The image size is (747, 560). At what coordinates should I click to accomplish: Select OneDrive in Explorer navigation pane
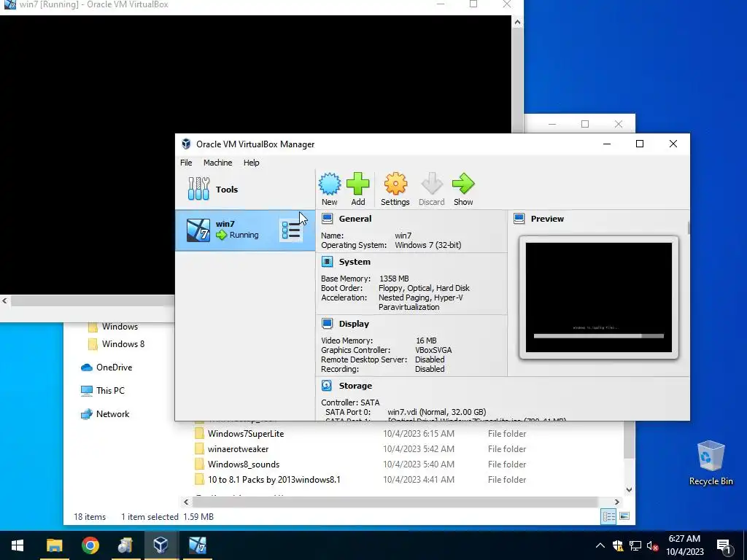click(107, 367)
